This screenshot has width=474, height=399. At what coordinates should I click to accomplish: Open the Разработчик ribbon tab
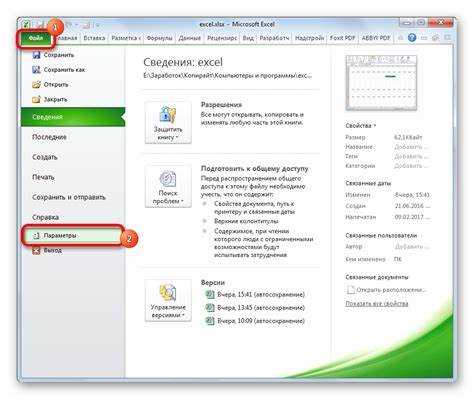(274, 38)
